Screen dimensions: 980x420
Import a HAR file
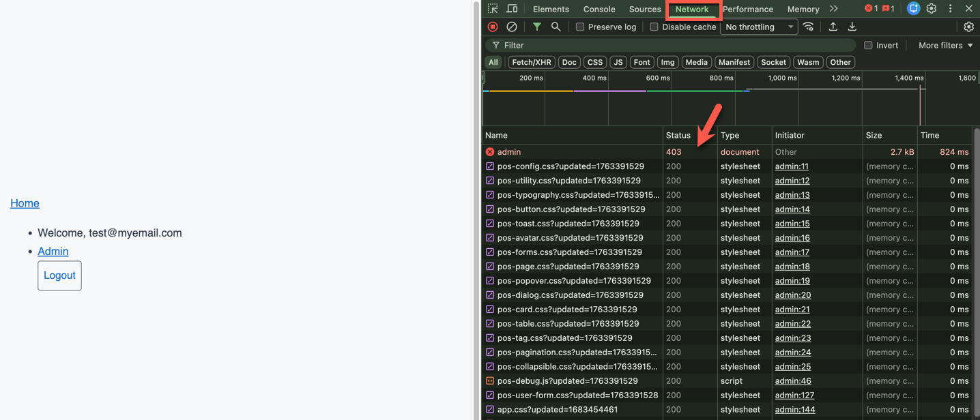pos(833,27)
